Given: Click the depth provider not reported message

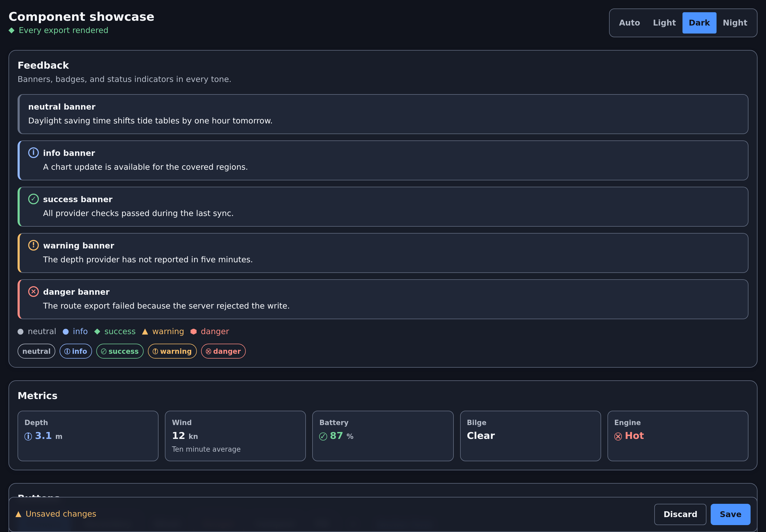Looking at the screenshot, I should [x=148, y=260].
